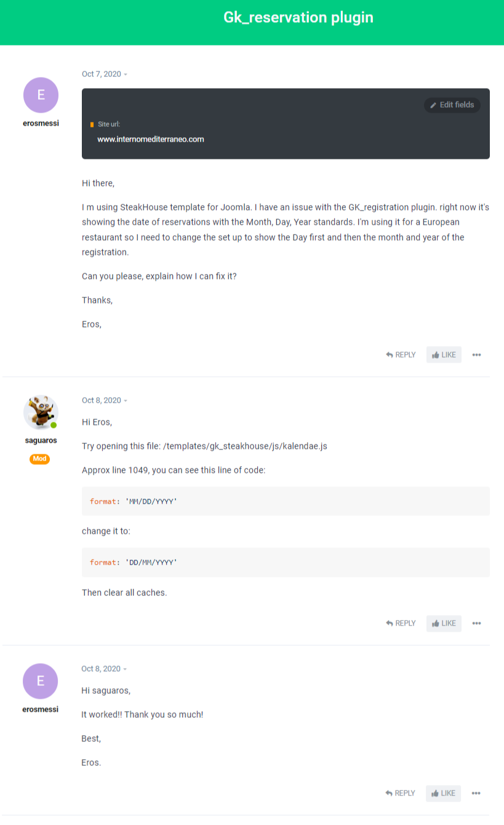Open the saguaros username profile link
The image size is (504, 825).
41,441
